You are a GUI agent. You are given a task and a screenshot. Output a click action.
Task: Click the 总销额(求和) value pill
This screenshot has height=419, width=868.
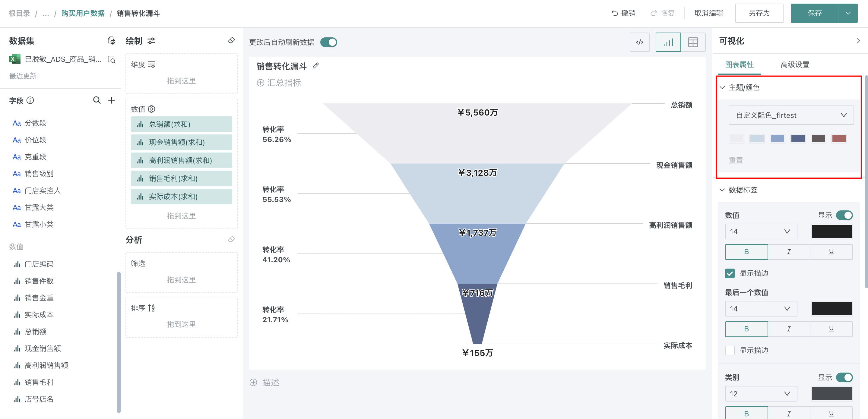coord(181,124)
